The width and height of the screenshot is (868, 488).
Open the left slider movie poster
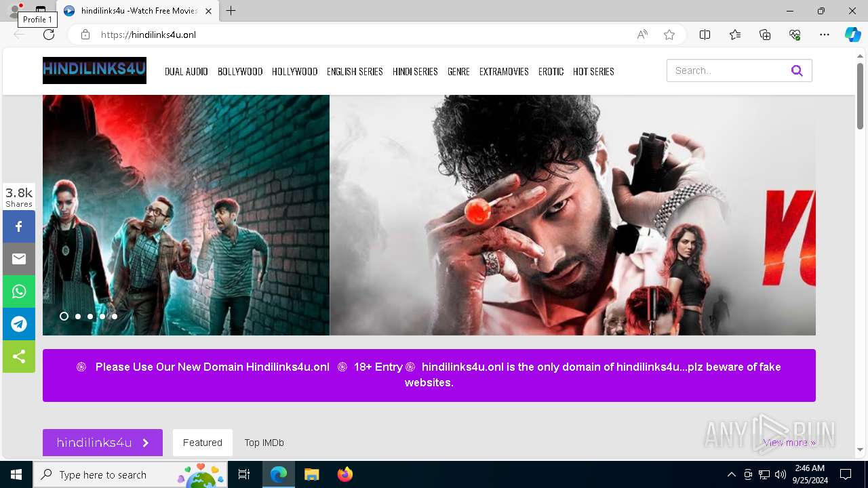tap(186, 215)
